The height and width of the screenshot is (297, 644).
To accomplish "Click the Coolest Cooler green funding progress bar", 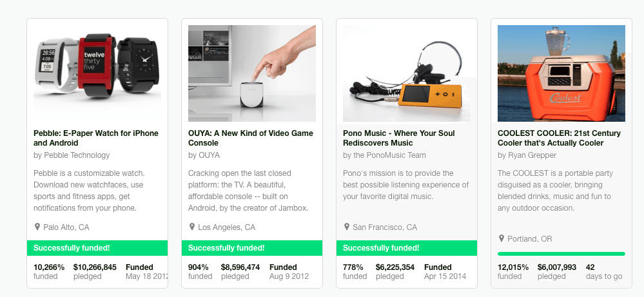I will point(561,254).
